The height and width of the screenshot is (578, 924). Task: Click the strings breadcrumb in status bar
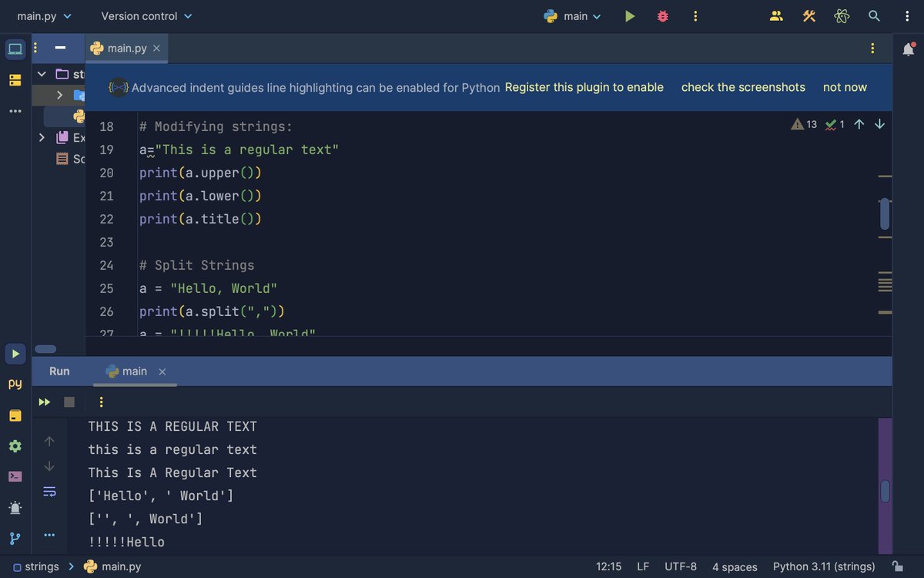35,566
